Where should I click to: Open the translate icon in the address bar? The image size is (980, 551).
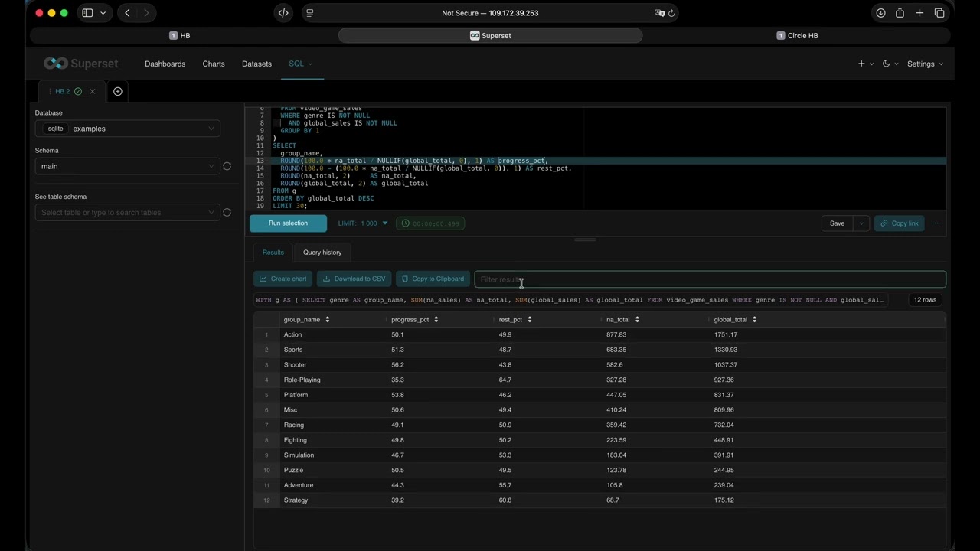(x=659, y=13)
